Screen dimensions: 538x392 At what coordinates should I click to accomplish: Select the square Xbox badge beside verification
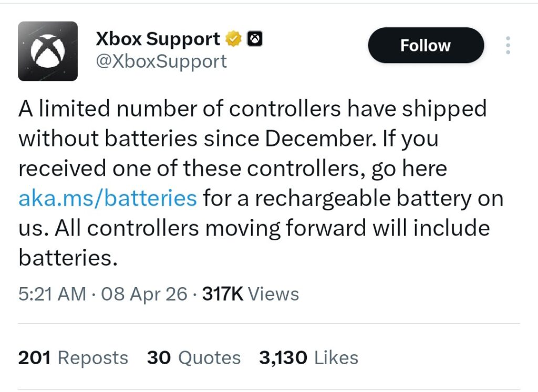254,38
